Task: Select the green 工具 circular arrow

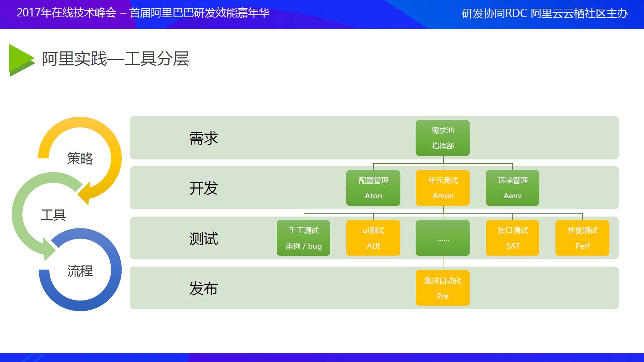Action: pos(47,216)
